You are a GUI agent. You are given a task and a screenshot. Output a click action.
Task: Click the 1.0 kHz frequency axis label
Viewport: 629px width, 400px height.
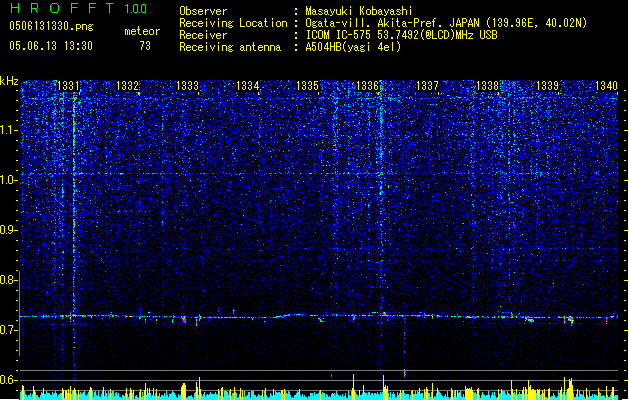[x=8, y=180]
